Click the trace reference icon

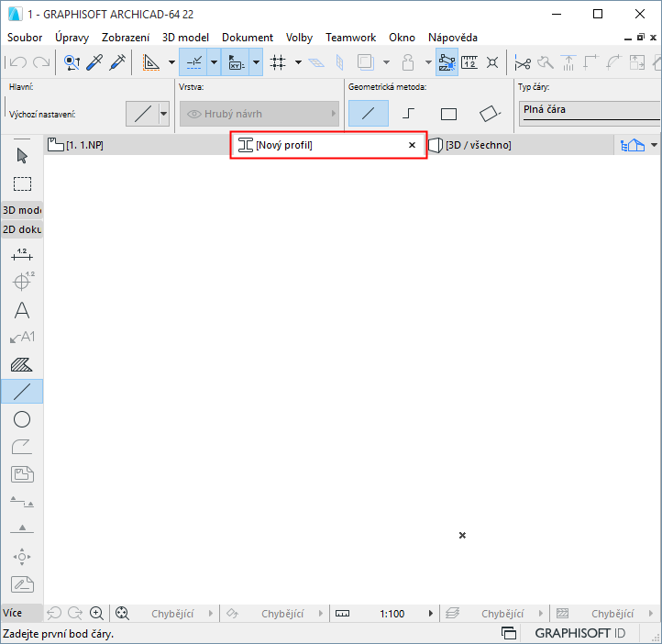click(366, 62)
